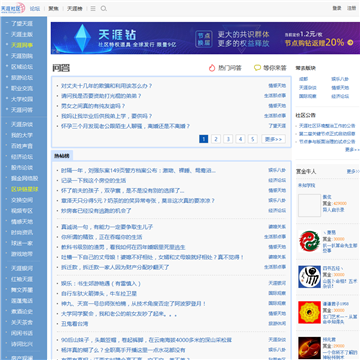Click 更多 under 社区公告 list
Image resolution: width=360 pixels, height=360 pixels.
point(352,150)
